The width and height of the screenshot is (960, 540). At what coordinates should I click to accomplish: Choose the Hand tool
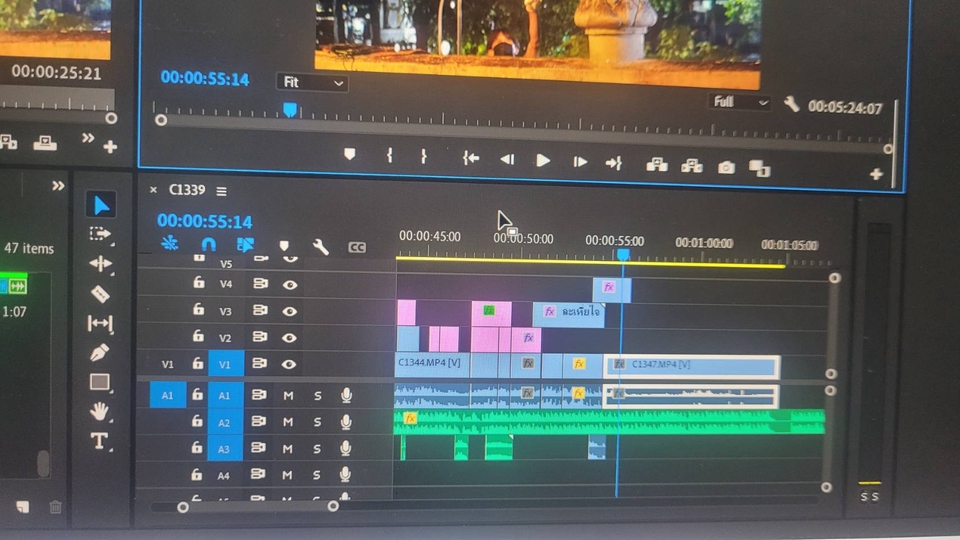(100, 411)
